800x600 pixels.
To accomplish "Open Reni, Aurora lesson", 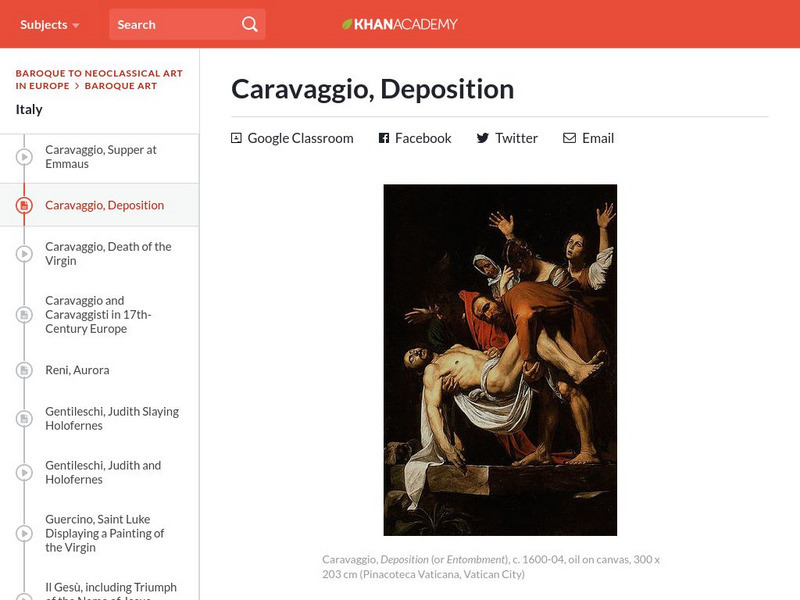I will [77, 370].
